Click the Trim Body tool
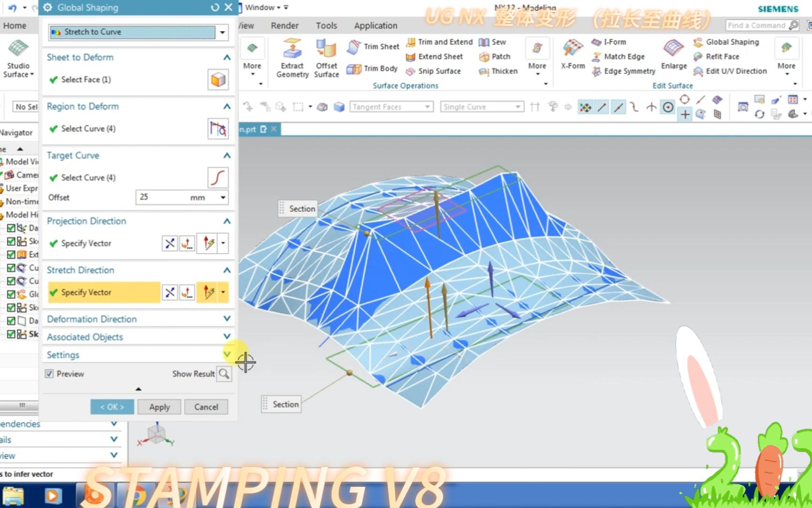This screenshot has width=812, height=508. click(372, 69)
